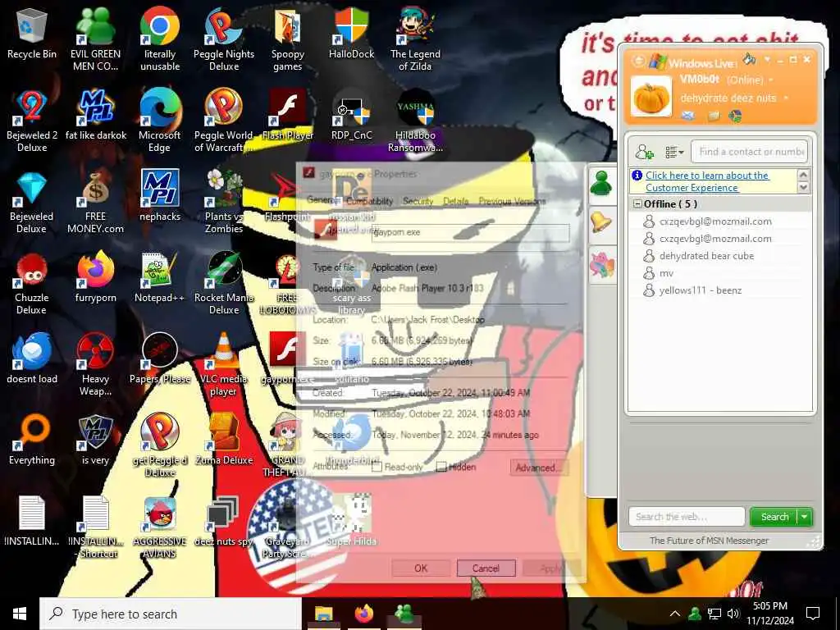Select the Notepad++ desktop shortcut
840x630 pixels.
pos(160,277)
